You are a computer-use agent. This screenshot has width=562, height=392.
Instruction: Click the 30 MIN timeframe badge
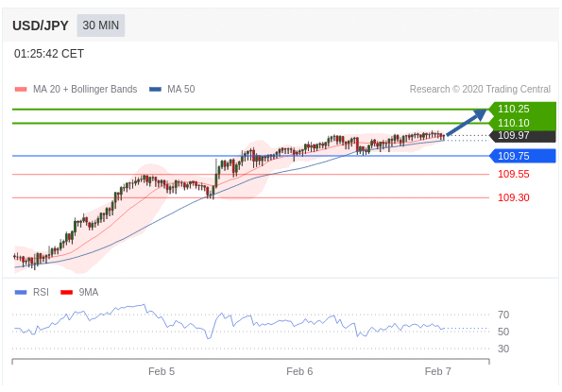(x=101, y=26)
